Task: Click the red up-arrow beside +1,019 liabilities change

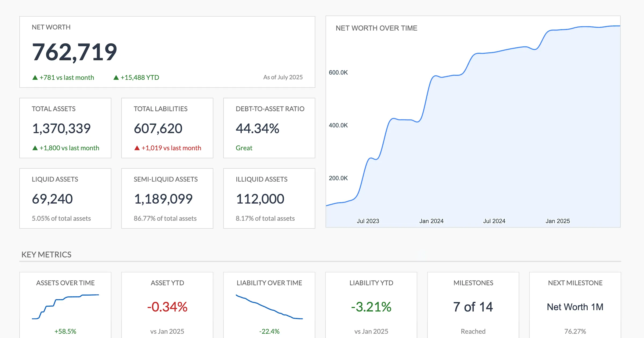Action: pyautogui.click(x=137, y=148)
